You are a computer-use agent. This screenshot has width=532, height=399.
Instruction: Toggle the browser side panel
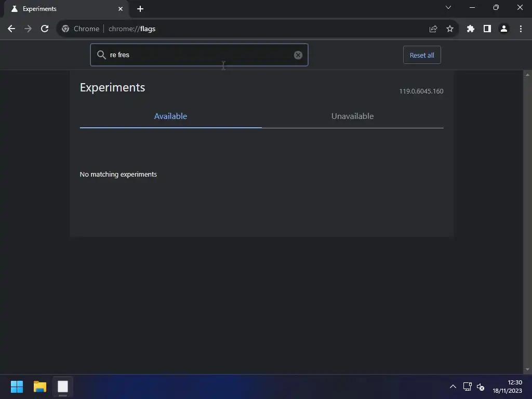pyautogui.click(x=487, y=29)
